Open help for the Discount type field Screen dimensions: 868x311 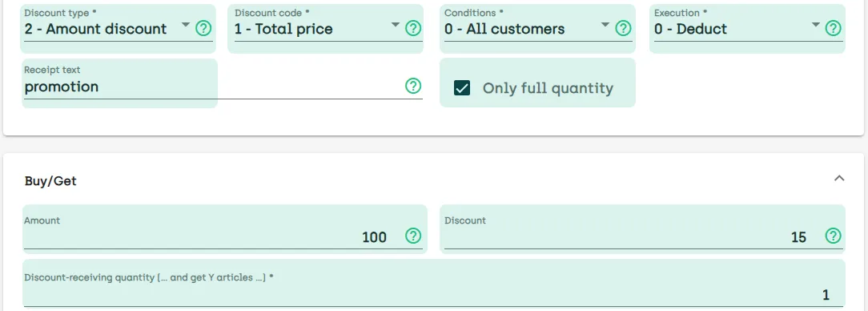click(x=203, y=28)
